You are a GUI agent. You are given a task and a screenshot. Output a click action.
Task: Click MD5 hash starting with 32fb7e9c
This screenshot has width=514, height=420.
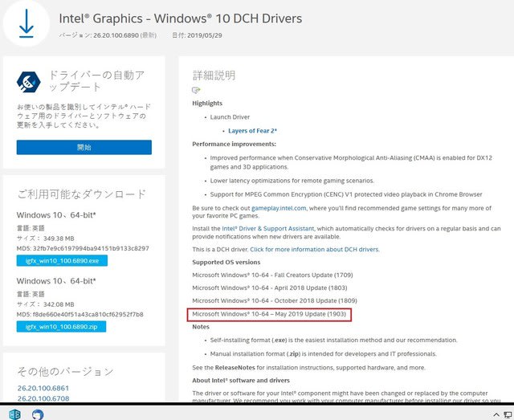[x=91, y=248]
